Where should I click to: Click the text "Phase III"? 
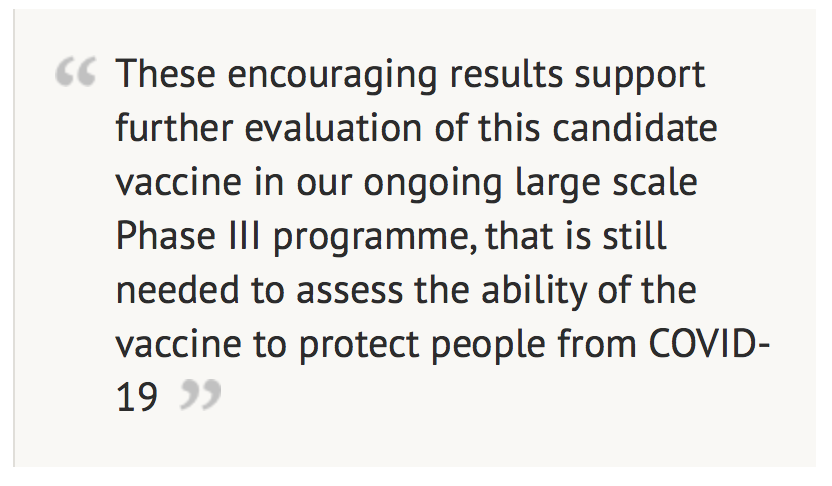(189, 239)
